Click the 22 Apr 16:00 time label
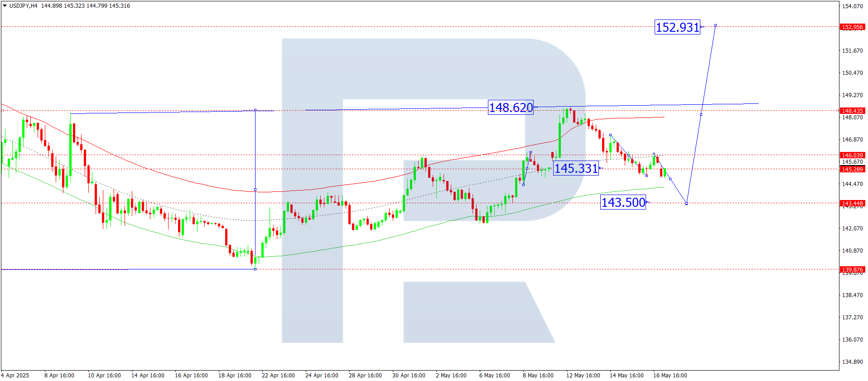The width and height of the screenshot is (868, 381). (x=278, y=376)
